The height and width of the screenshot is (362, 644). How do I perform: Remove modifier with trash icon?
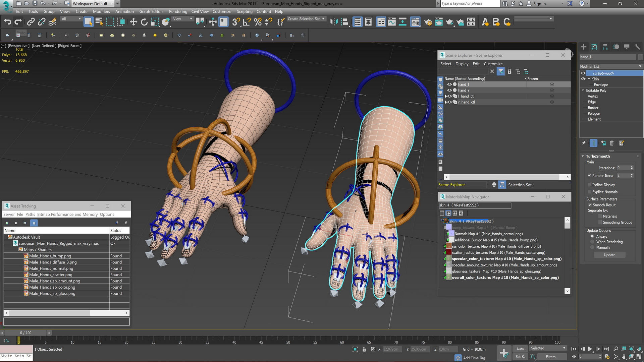[x=612, y=143]
